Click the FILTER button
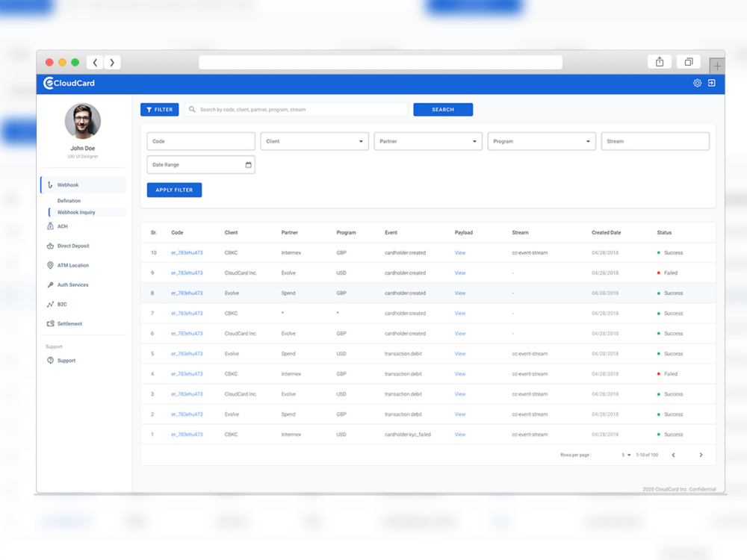This screenshot has width=747, height=560. click(x=160, y=110)
